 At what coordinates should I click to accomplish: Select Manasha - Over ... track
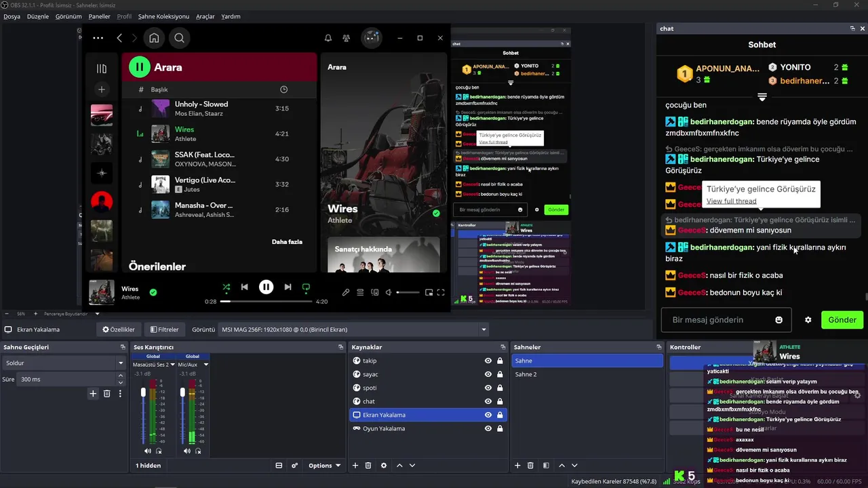[220, 209]
